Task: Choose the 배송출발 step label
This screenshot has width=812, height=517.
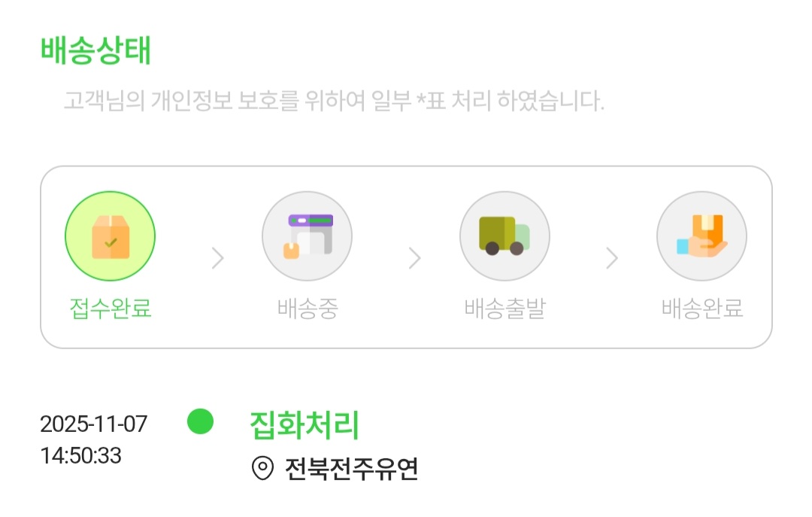Action: [x=504, y=308]
